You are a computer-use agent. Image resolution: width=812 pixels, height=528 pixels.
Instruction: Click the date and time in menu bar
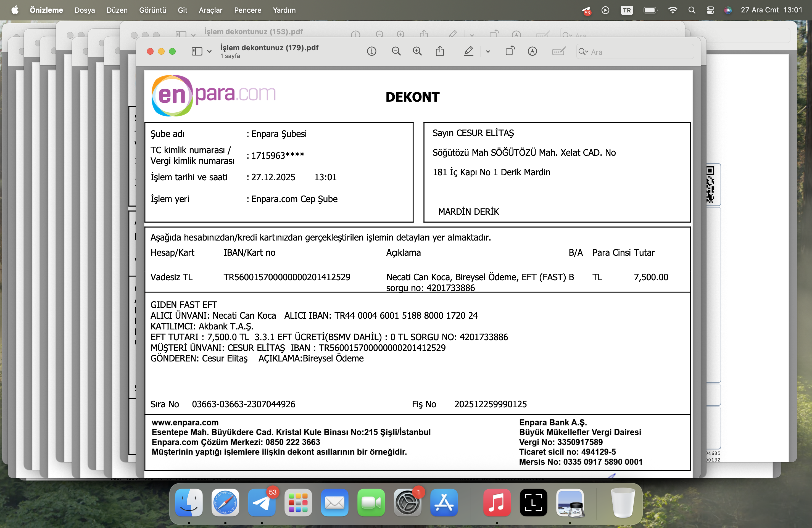pyautogui.click(x=771, y=10)
